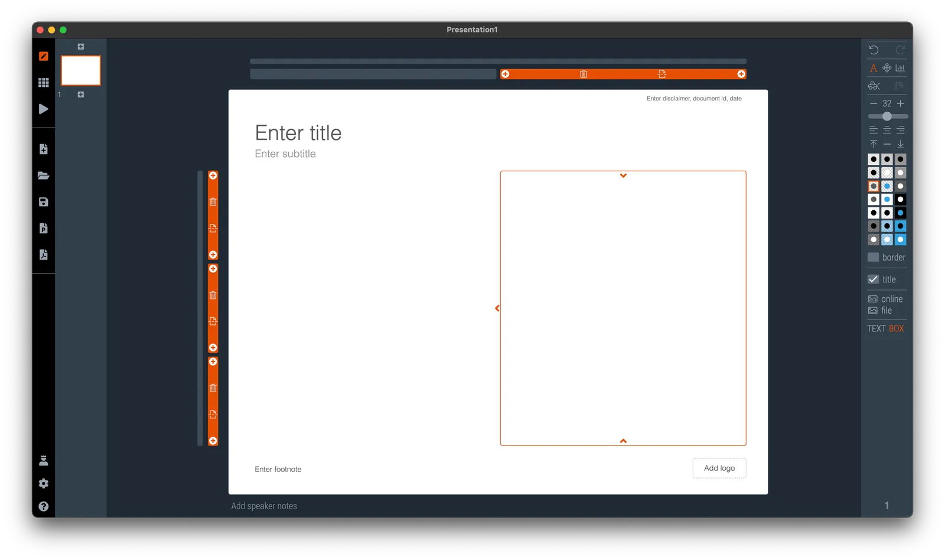Viewport: 945px width, 560px height.
Task: Pick the solid blue swatch with black dot
Action: pyautogui.click(x=900, y=226)
